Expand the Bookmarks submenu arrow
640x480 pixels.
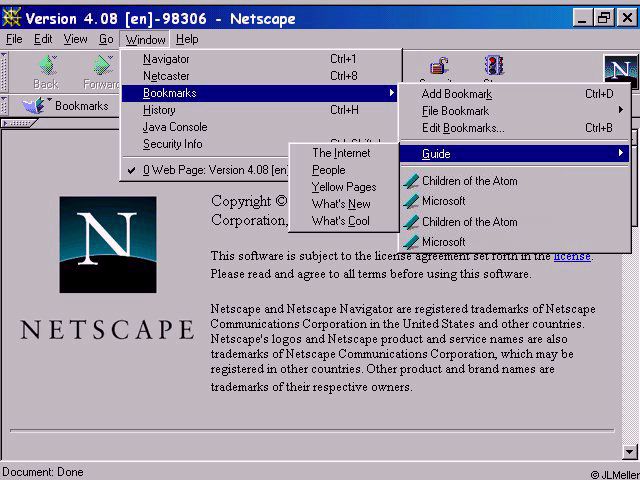(x=391, y=93)
